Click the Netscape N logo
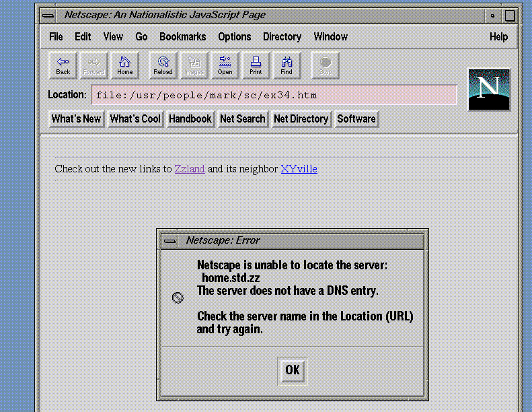 coord(488,90)
